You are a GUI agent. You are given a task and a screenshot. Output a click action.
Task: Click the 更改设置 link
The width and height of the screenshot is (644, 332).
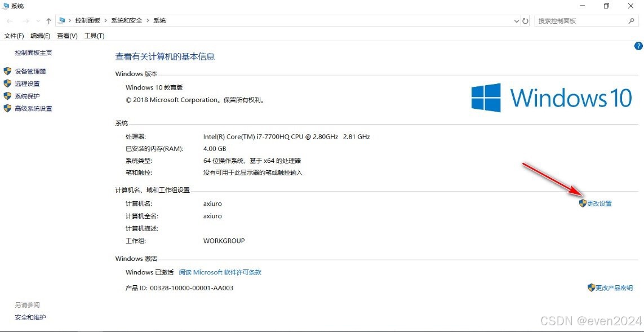pos(599,203)
